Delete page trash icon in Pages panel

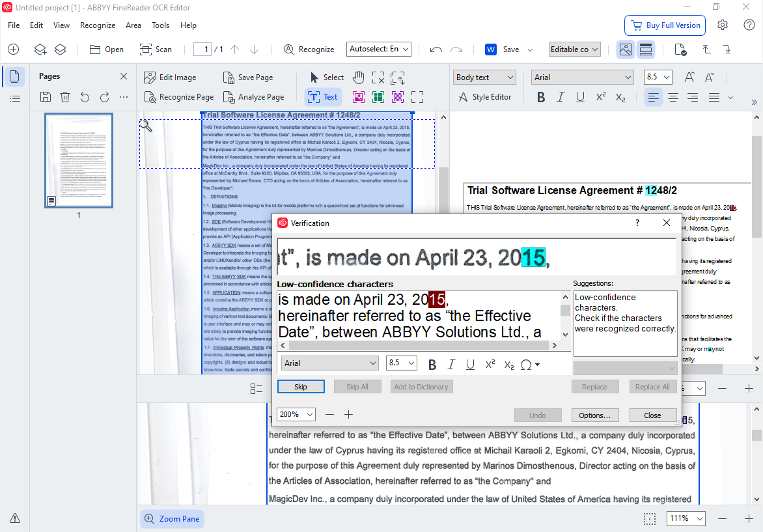click(x=64, y=97)
